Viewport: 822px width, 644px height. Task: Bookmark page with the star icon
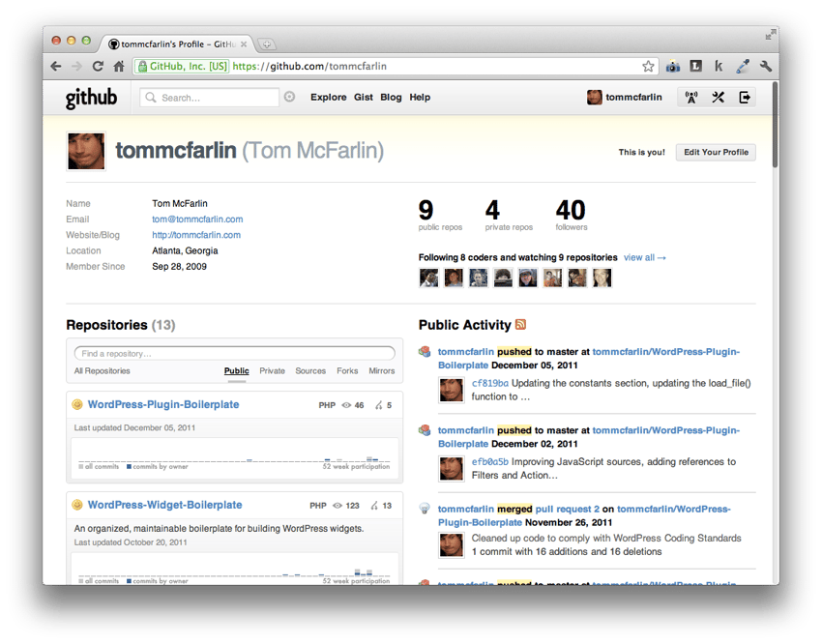pos(648,67)
